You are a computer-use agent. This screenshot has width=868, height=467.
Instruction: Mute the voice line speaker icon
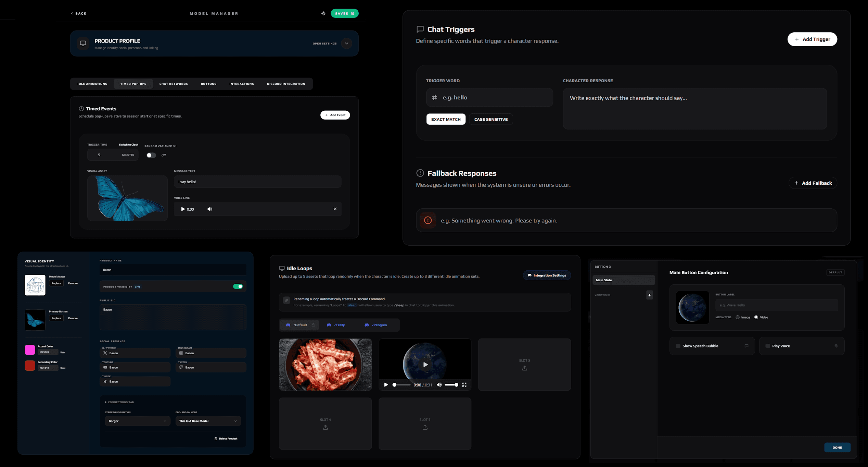(210, 209)
